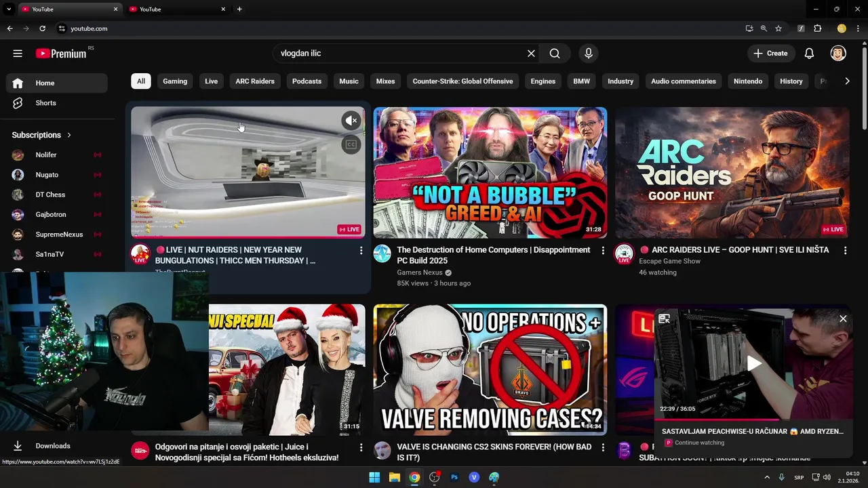Open Gamers Nexus channel name
Viewport: 868px width, 488px height.
[420, 272]
